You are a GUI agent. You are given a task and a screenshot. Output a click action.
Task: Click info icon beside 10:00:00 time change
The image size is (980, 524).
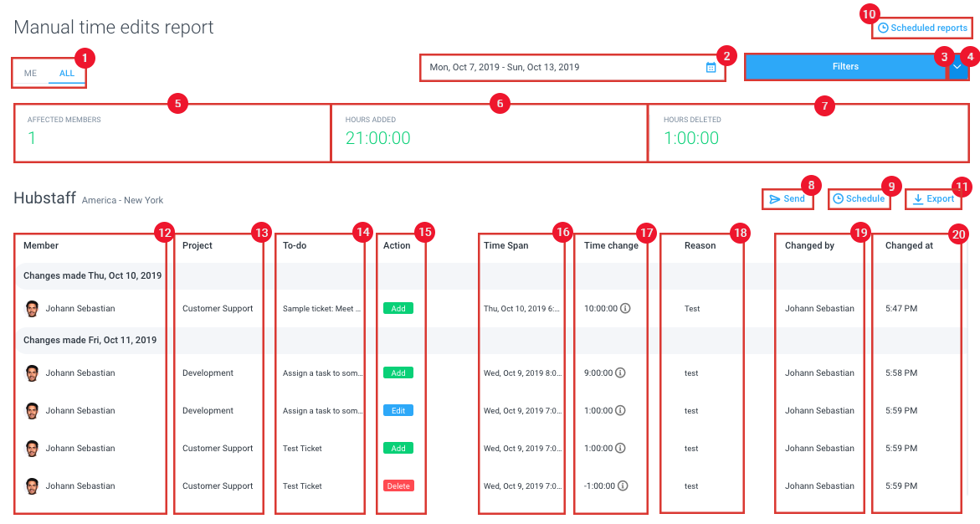coord(625,308)
